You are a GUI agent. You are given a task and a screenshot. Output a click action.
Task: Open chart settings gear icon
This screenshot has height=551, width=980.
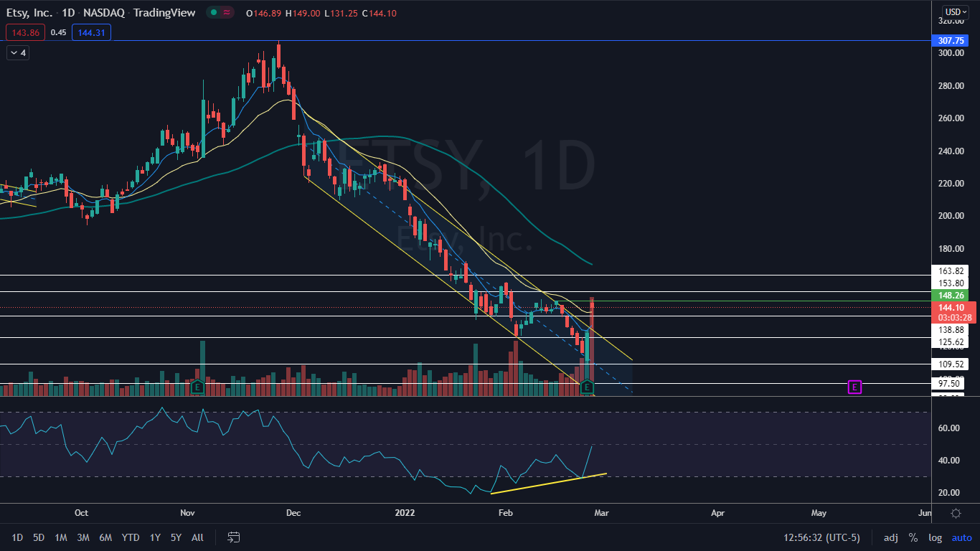click(956, 513)
